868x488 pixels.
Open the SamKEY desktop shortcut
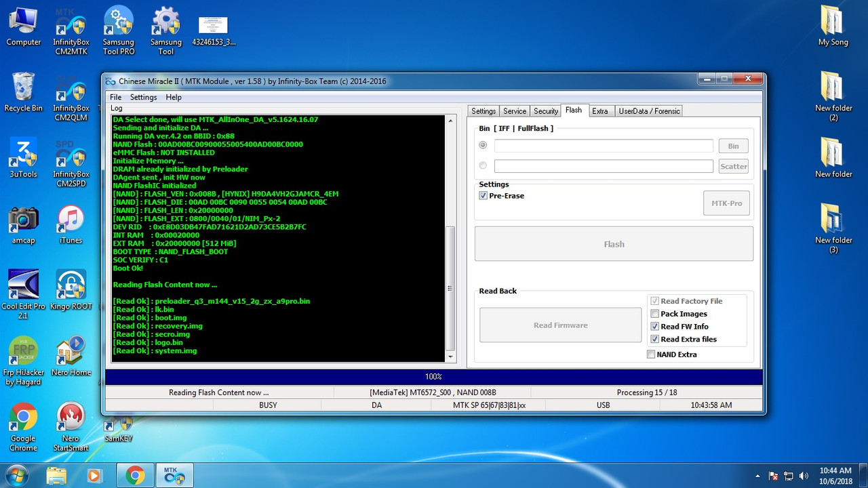(x=119, y=429)
